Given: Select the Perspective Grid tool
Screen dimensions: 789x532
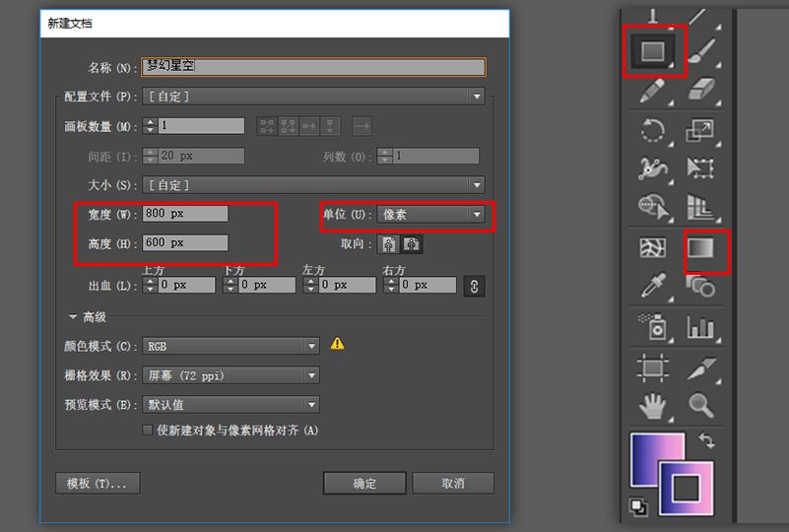Looking at the screenshot, I should point(700,207).
